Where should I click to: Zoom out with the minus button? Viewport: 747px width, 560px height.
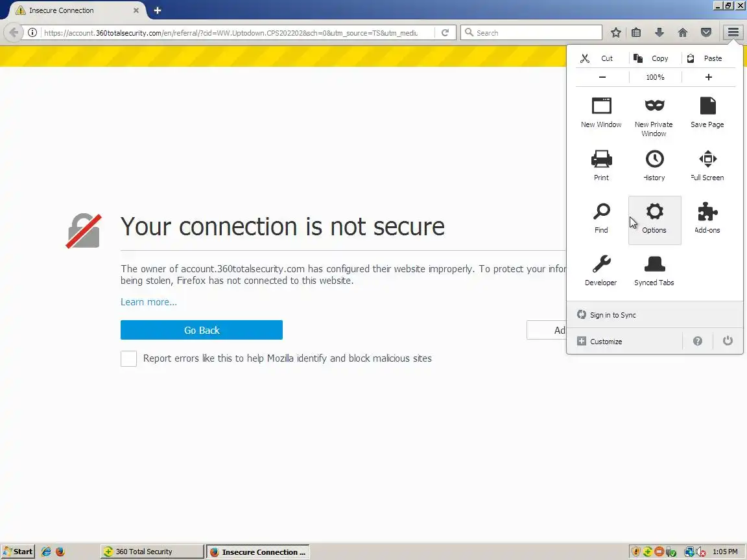(x=602, y=77)
